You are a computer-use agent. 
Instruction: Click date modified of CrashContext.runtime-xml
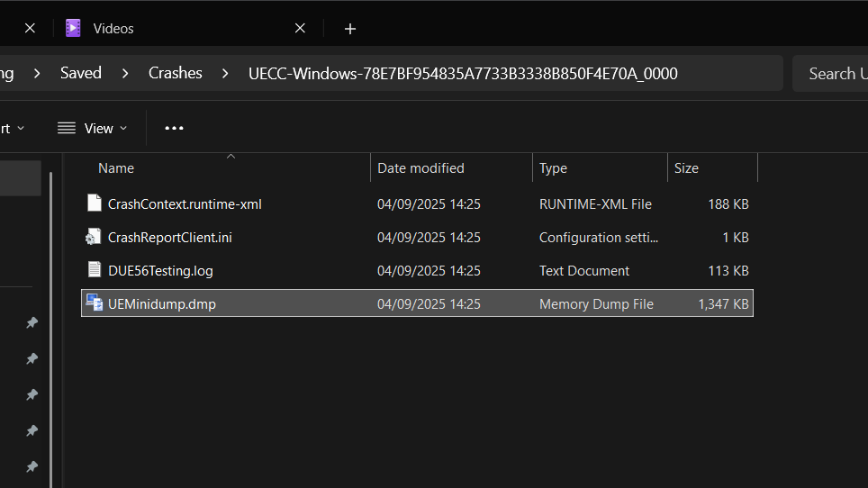coord(429,204)
